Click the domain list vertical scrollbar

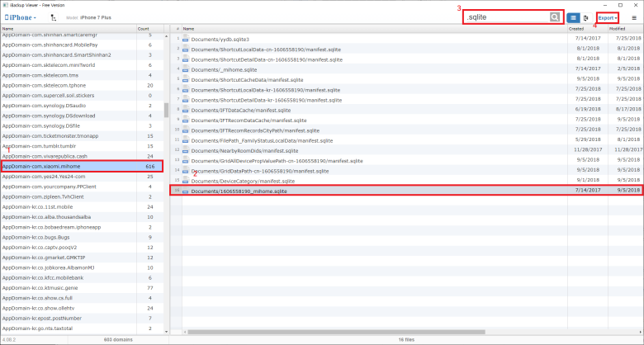pos(167,111)
